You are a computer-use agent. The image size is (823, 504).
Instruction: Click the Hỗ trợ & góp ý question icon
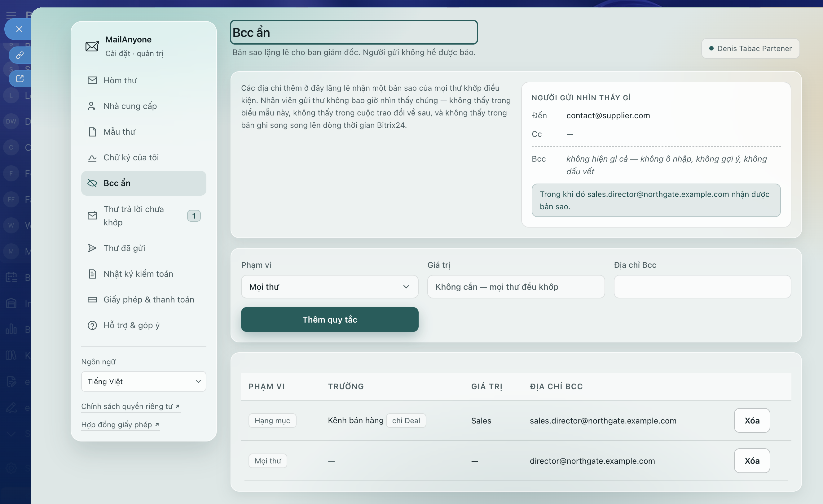click(92, 325)
